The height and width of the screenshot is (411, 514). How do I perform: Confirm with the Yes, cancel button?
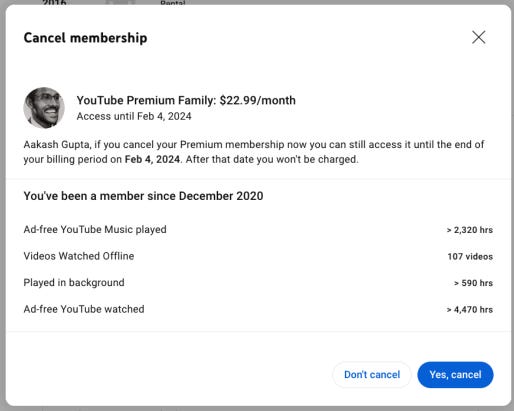(x=455, y=375)
